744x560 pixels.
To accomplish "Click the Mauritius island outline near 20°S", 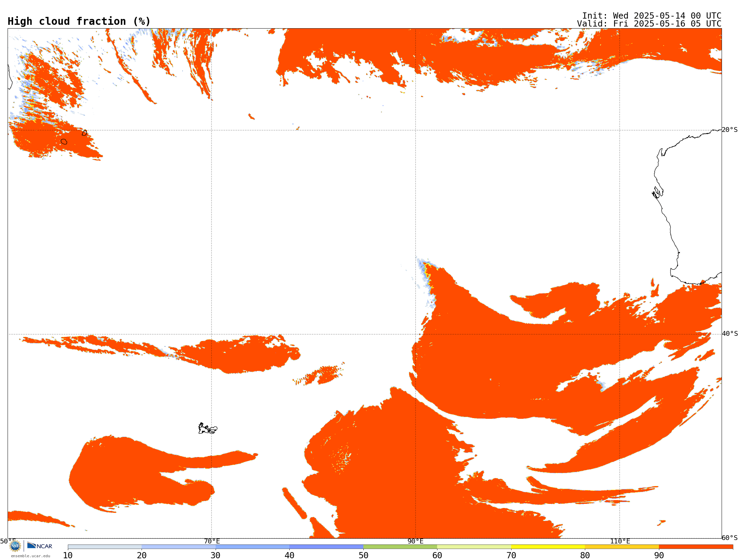I will [x=84, y=133].
